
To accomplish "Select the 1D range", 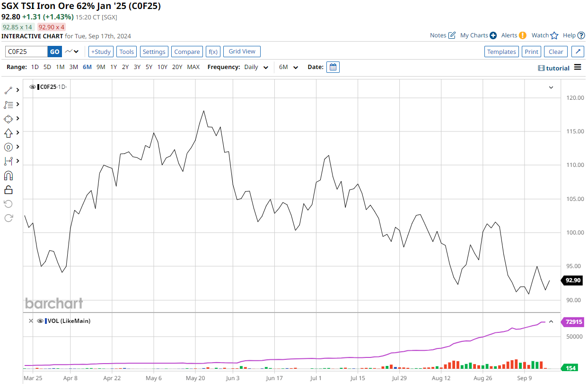I will [x=35, y=67].
